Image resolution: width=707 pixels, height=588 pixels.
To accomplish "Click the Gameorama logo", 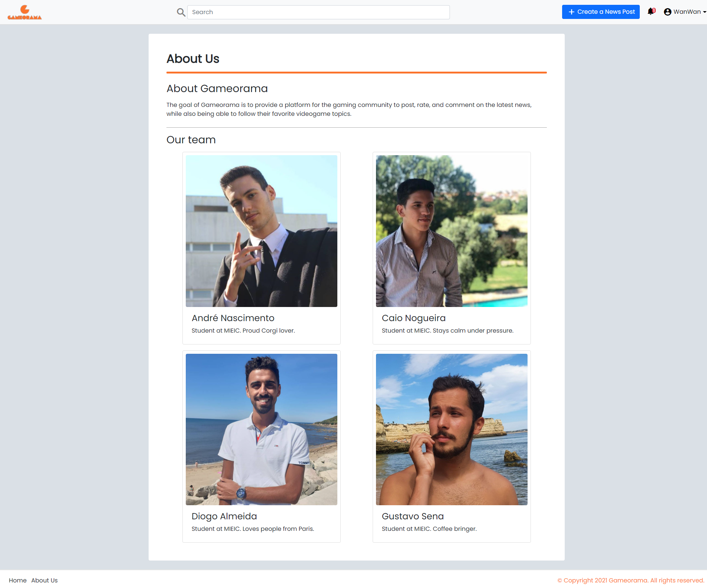I will tap(25, 12).
